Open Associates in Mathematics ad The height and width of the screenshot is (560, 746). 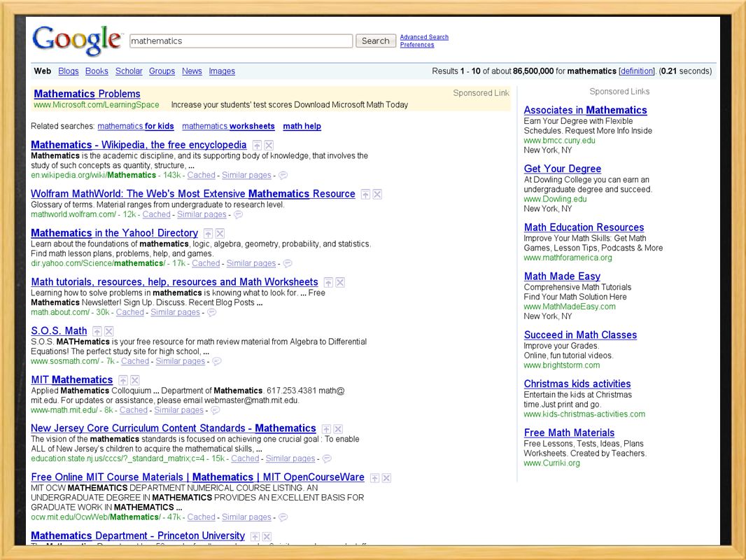point(585,110)
